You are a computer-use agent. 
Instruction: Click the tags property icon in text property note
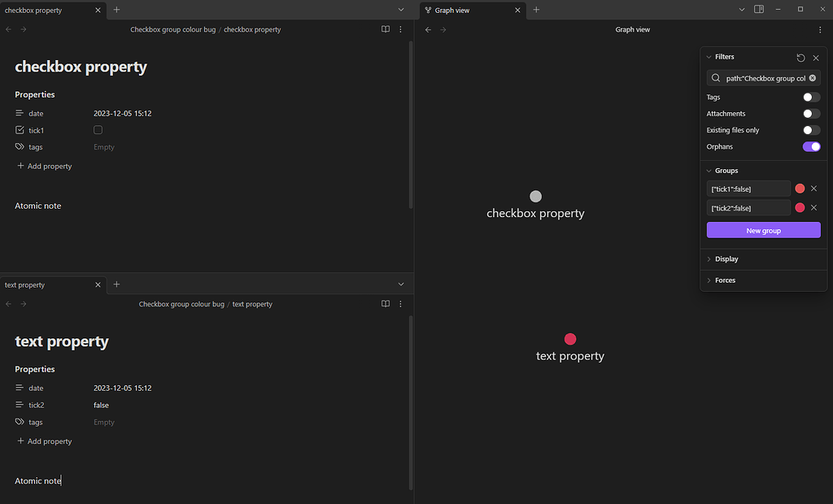coord(18,422)
